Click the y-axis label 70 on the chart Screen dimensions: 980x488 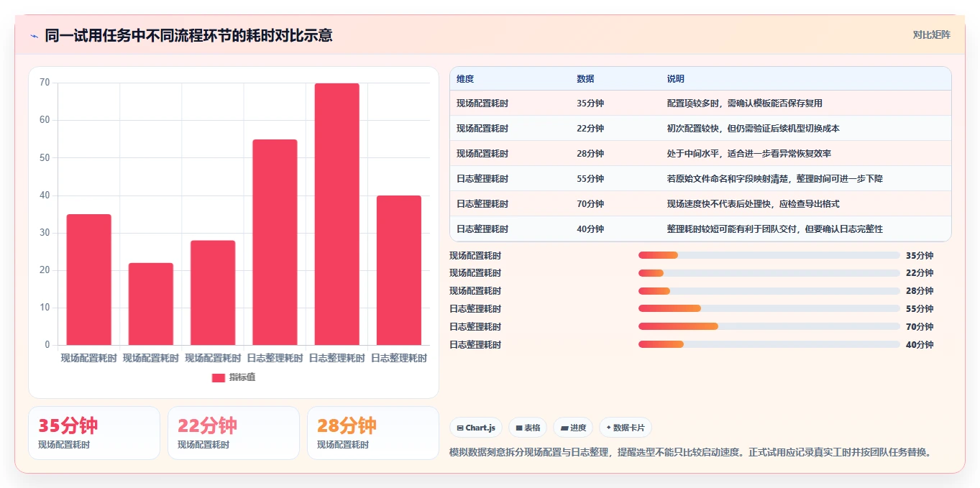click(x=45, y=83)
